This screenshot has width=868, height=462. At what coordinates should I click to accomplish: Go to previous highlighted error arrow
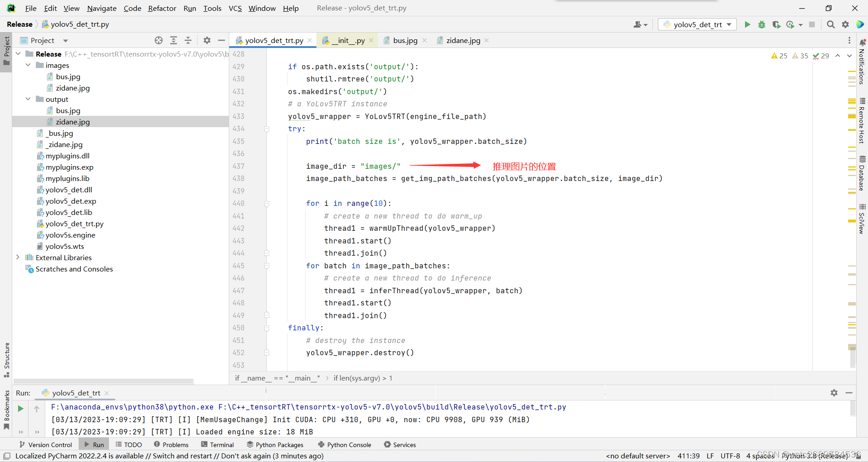click(838, 56)
